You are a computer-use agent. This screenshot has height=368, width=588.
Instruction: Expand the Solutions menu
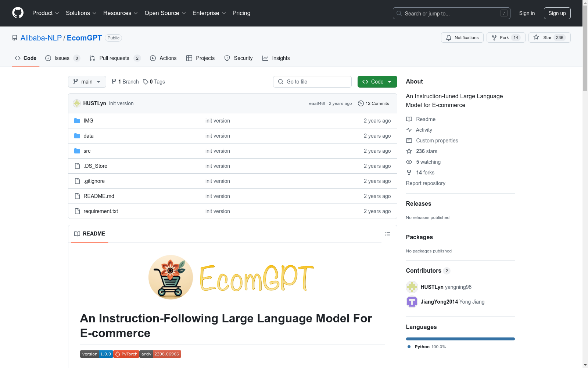click(81, 13)
